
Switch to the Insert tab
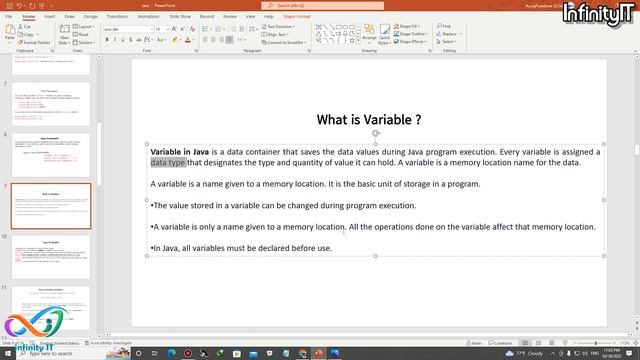pyautogui.click(x=49, y=16)
